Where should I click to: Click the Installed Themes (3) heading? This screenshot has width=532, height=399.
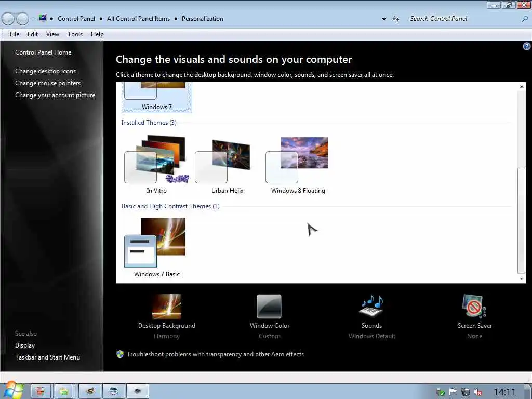pyautogui.click(x=149, y=123)
